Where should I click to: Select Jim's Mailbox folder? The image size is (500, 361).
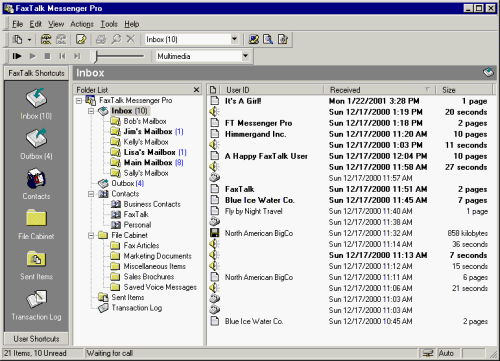point(148,132)
